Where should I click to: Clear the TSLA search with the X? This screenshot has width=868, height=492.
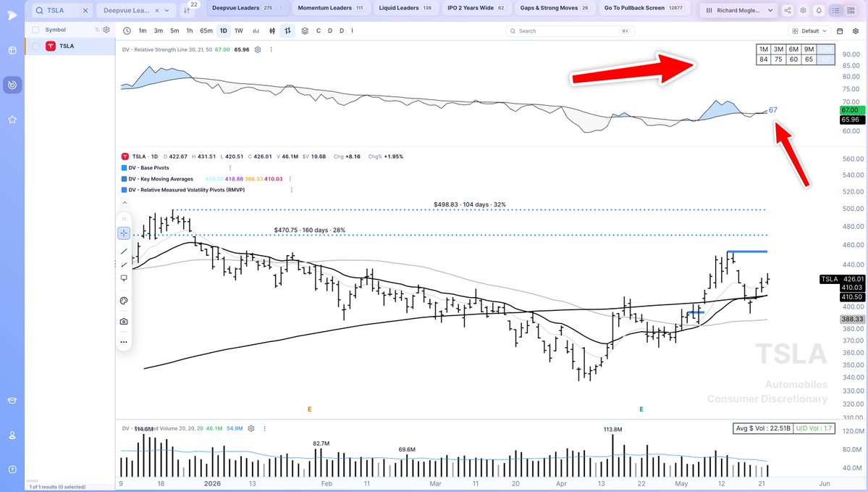pos(85,11)
